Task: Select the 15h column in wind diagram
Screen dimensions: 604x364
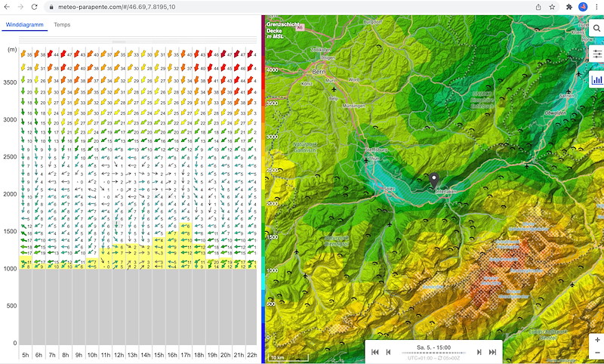Action: (x=159, y=355)
